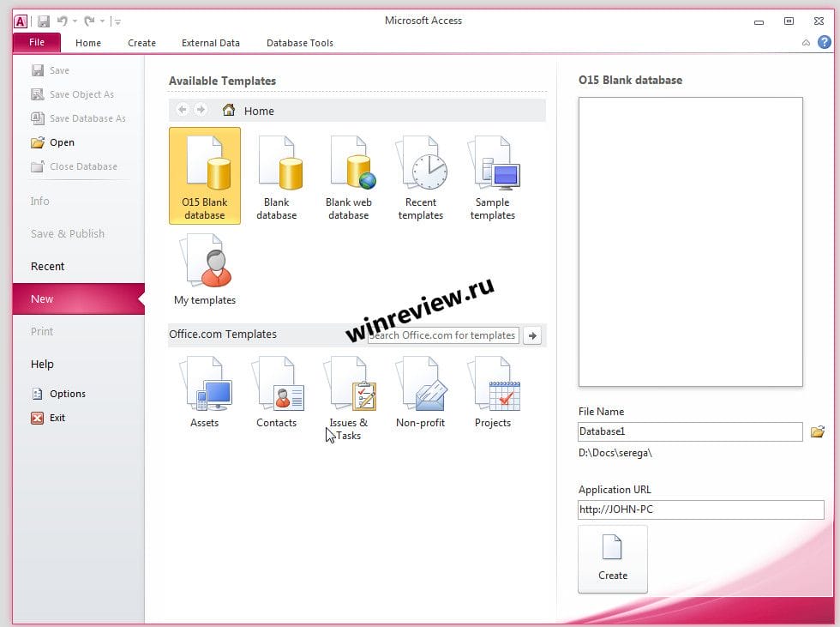Start the Office.com template search arrow
Screen dimensions: 840x627
(x=532, y=335)
